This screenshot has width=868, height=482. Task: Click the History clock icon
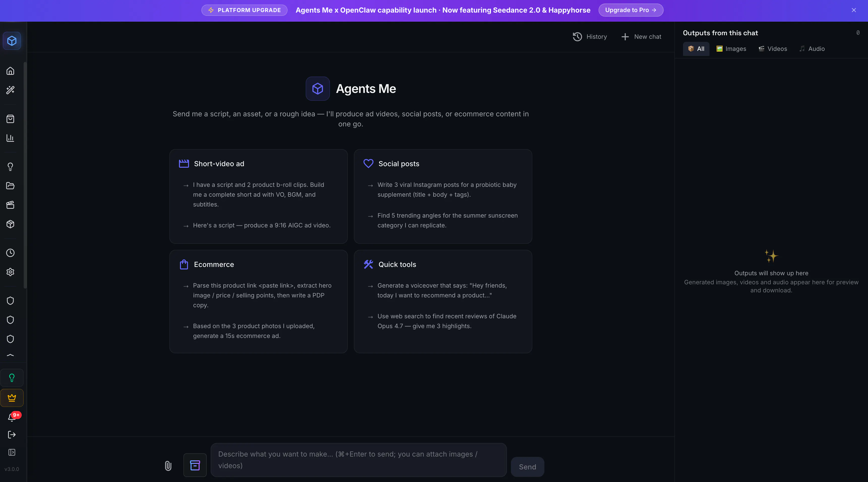[x=577, y=37]
